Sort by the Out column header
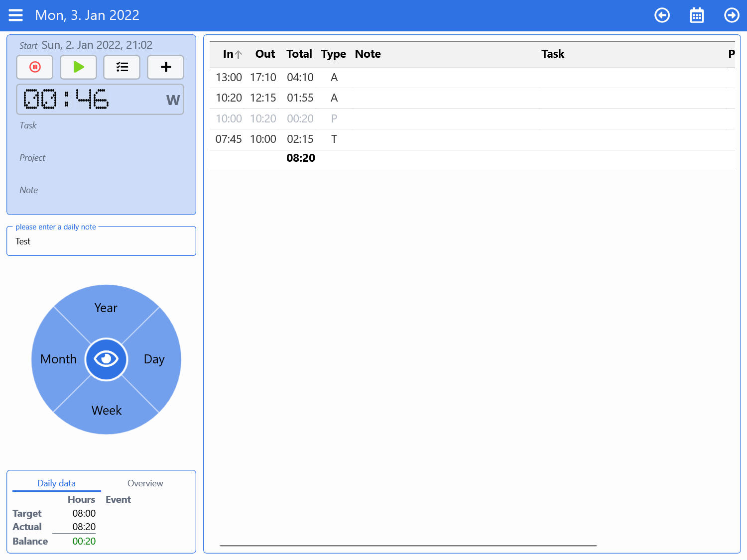The image size is (747, 560). point(265,54)
